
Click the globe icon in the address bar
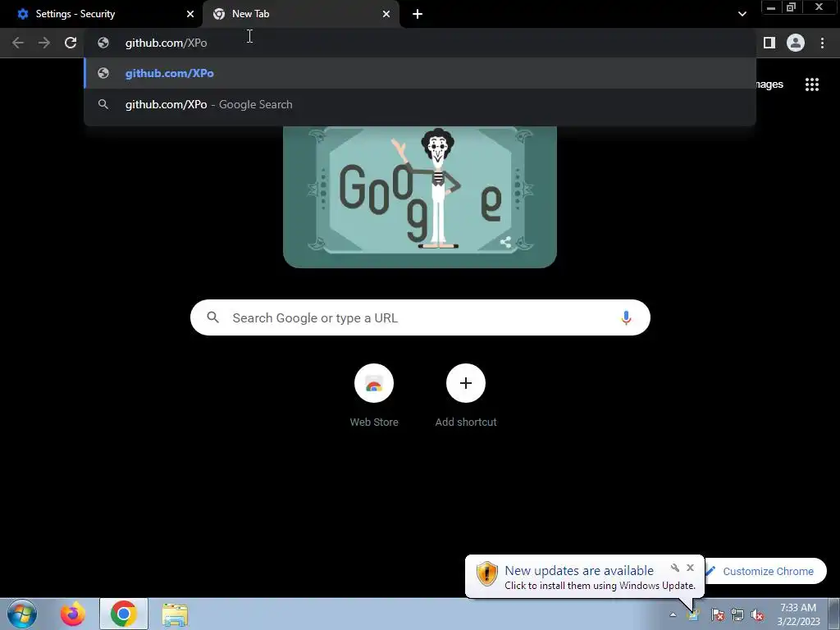coord(103,43)
